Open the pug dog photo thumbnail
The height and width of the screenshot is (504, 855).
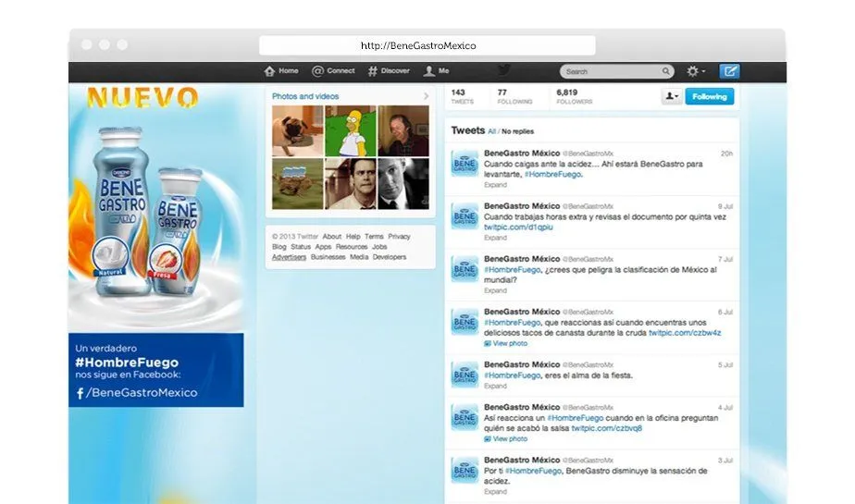pos(298,130)
